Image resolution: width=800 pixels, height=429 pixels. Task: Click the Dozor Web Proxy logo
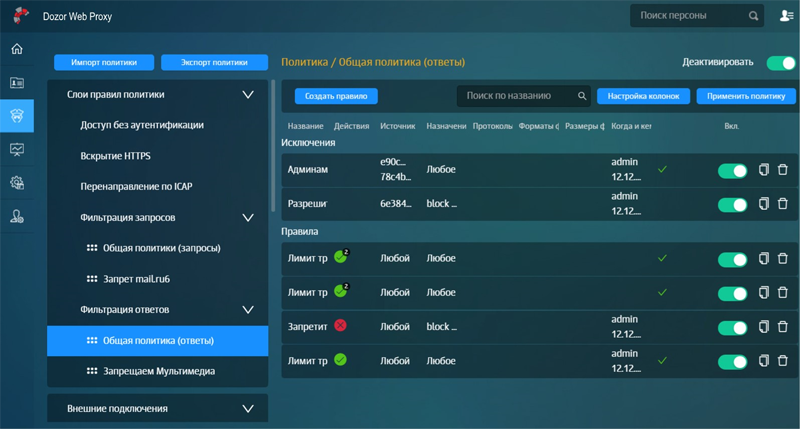pos(21,16)
